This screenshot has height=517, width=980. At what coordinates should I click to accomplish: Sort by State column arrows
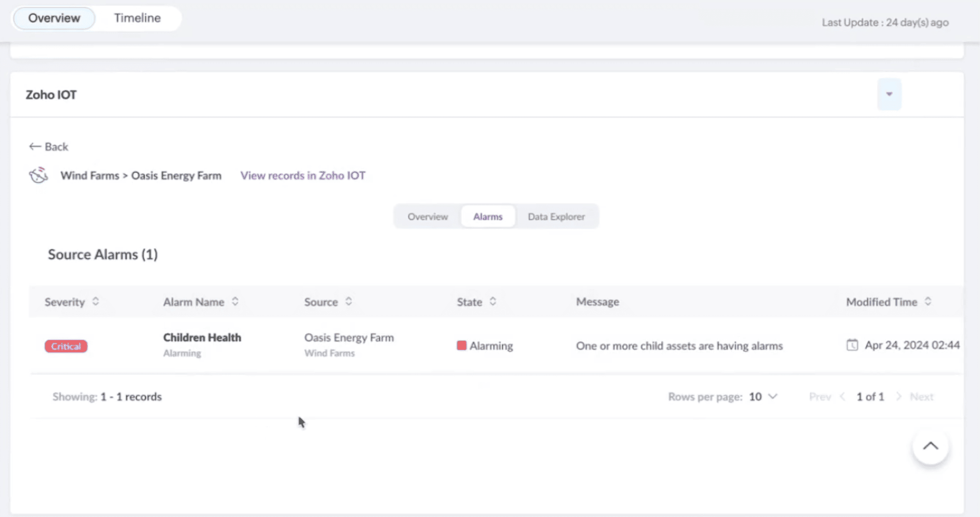(492, 302)
